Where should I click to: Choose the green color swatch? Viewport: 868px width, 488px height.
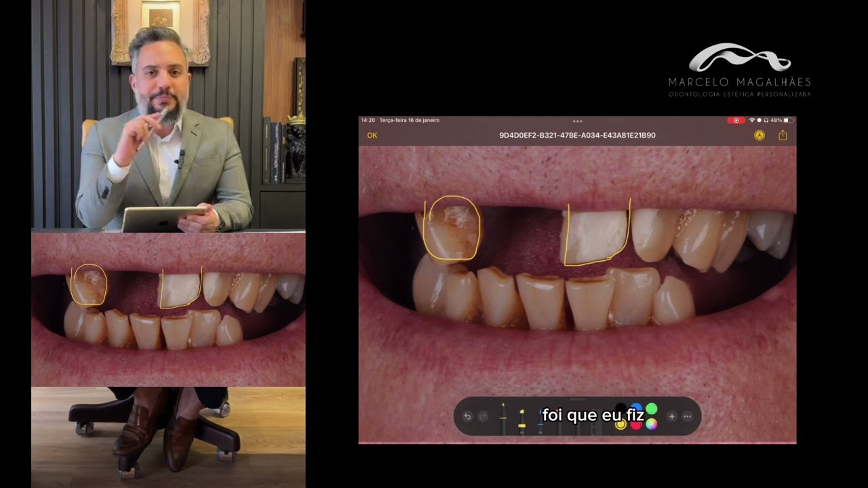652,409
